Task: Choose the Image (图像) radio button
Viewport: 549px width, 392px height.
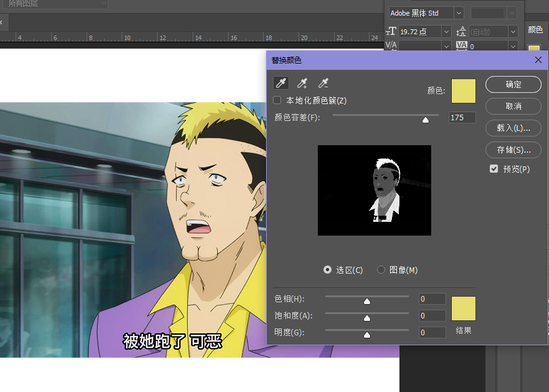Action: point(381,270)
